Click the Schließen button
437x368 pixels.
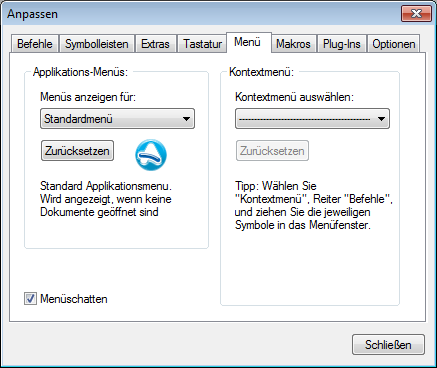[388, 345]
